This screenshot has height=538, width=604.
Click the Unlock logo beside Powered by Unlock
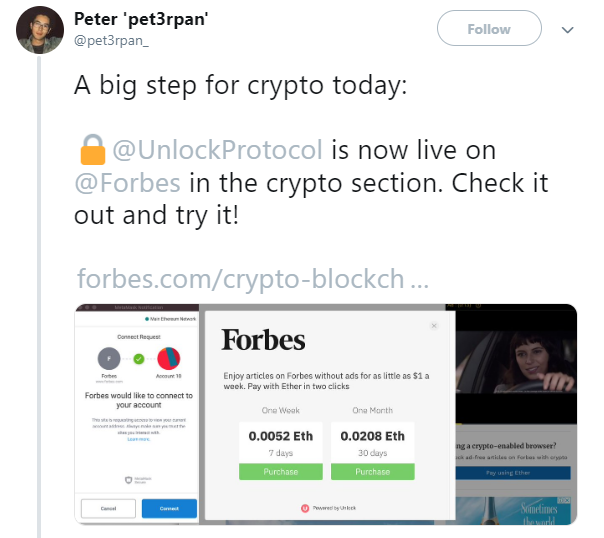click(305, 508)
